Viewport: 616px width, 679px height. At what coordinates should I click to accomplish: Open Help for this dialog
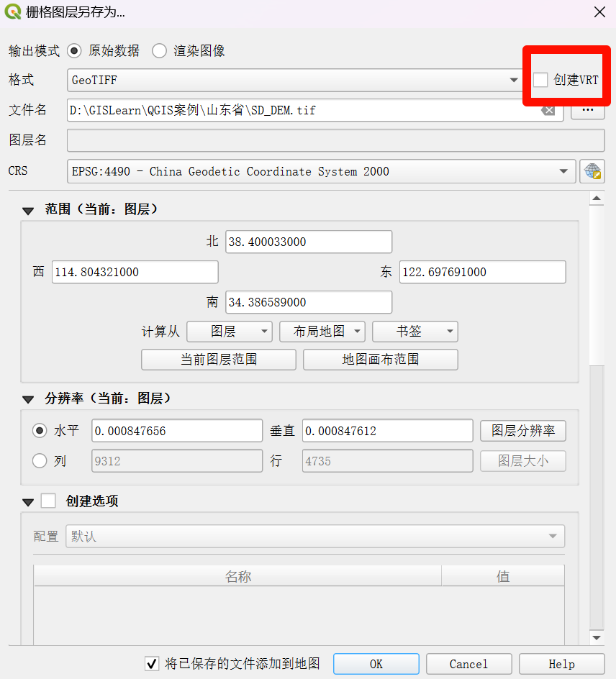coord(561,665)
